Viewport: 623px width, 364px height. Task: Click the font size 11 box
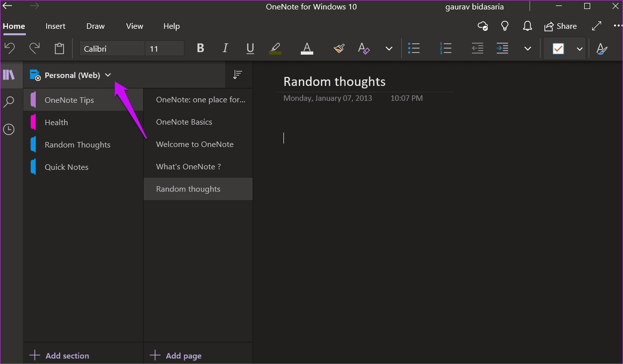click(165, 49)
